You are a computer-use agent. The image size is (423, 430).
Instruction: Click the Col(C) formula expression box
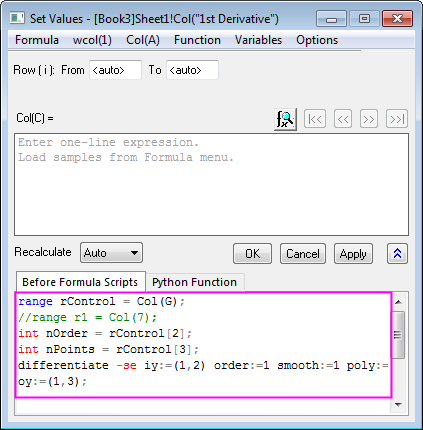click(x=211, y=184)
